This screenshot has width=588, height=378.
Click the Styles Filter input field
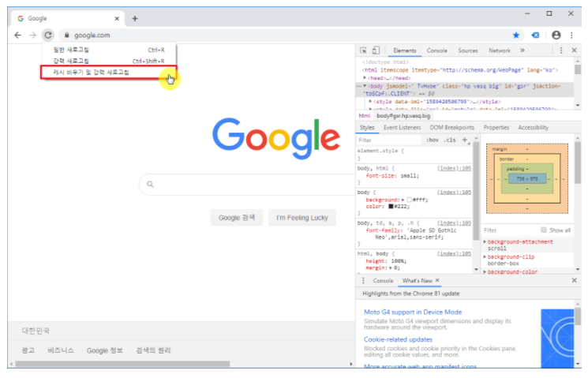click(x=389, y=140)
